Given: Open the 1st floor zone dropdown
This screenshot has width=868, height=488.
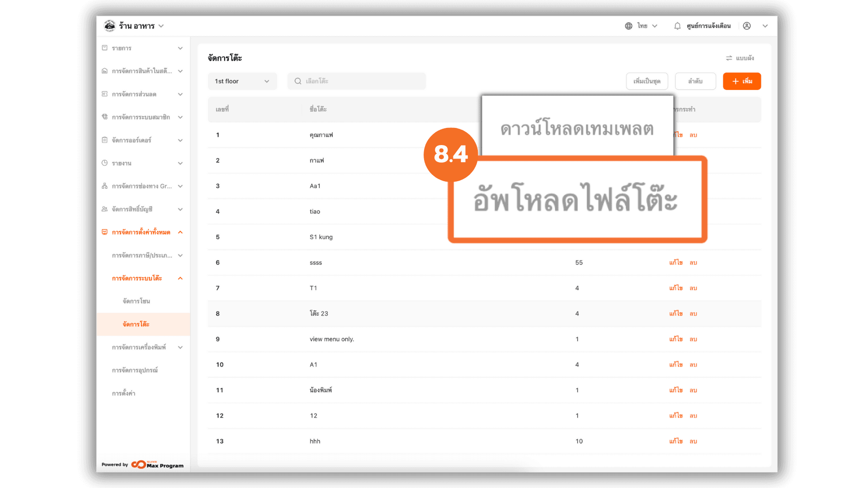Looking at the screenshot, I should (x=242, y=81).
